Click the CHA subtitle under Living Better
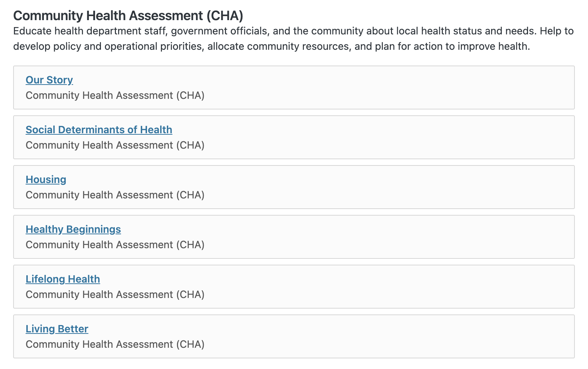The height and width of the screenshot is (369, 588). pyautogui.click(x=115, y=344)
